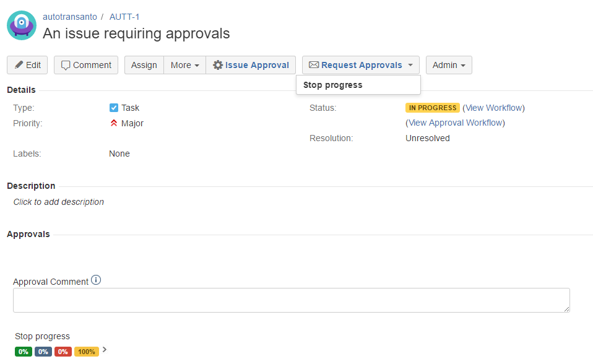593x364 pixels.
Task: Click the yellow 100% progress badge
Action: [x=87, y=352]
